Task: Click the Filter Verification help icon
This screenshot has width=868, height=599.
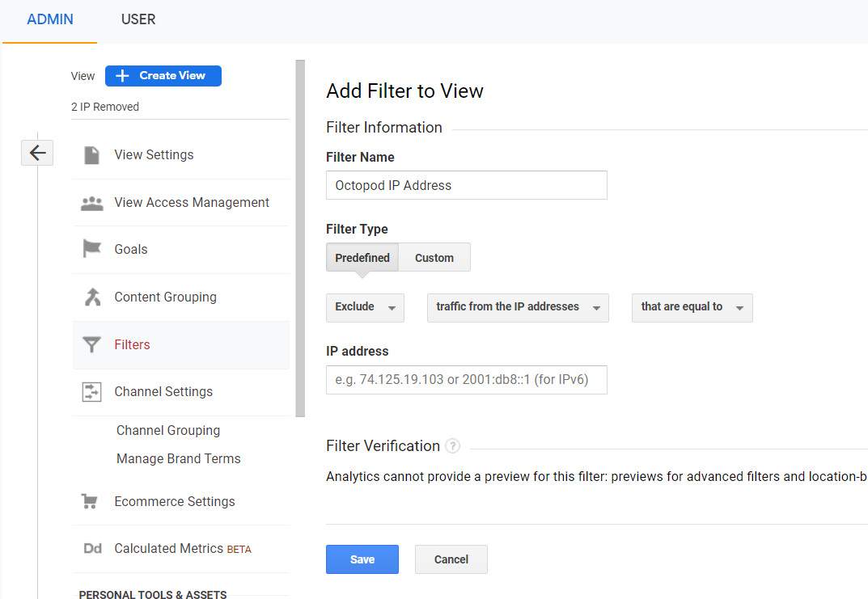Action: coord(452,445)
